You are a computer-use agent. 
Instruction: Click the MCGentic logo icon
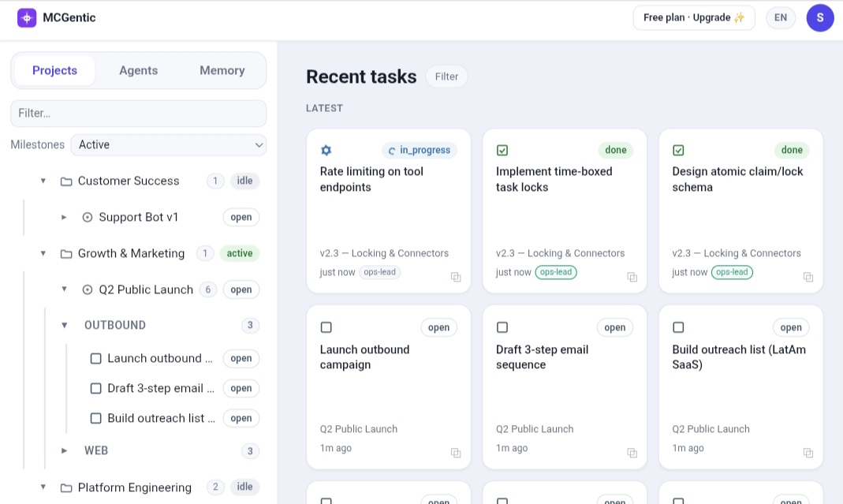(x=26, y=18)
